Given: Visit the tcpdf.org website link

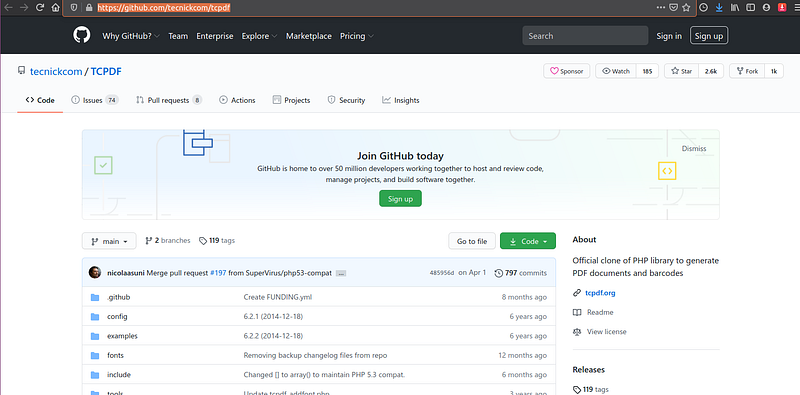Looking at the screenshot, I should [600, 293].
